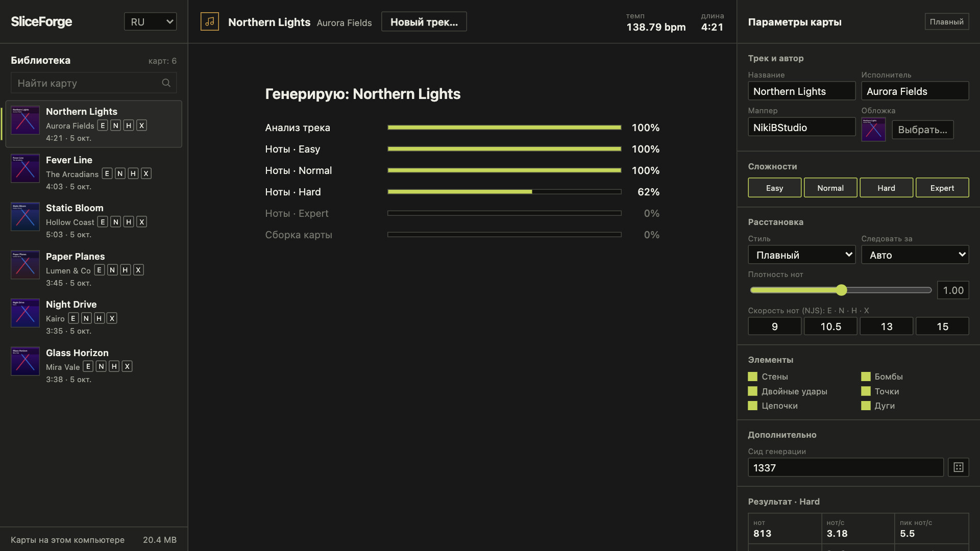980x551 pixels.
Task: Click N badge on Northern Lights card
Action: pos(116,126)
